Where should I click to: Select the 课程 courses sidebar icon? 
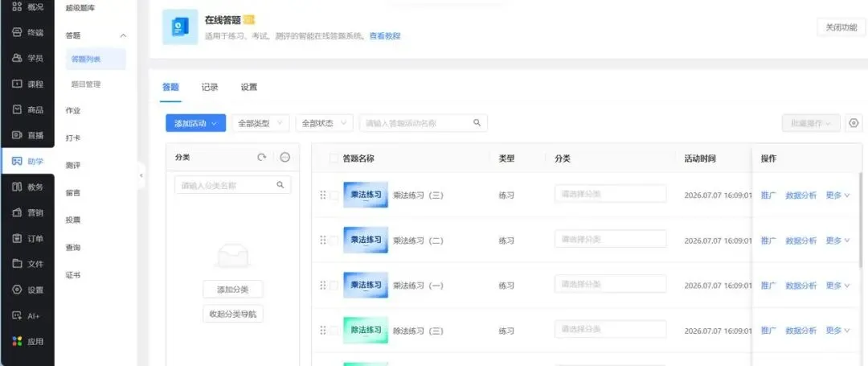click(17, 84)
